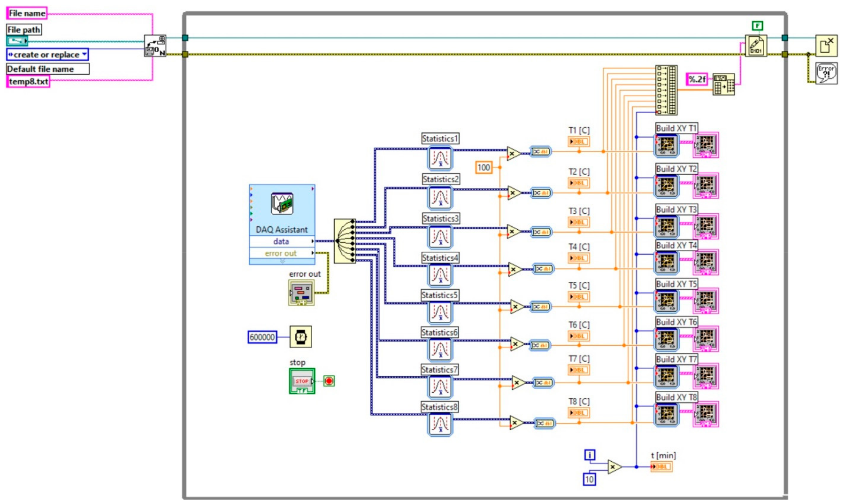This screenshot has width=843, height=504.
Task: Select the Array To Spreadsheet String icon
Action: [x=724, y=84]
